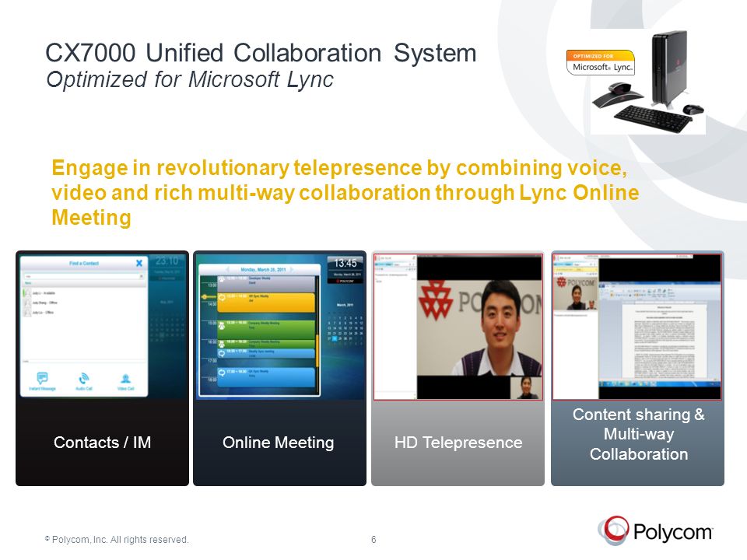
Task: Open the narrow green 16:00 meeting entry
Action: tap(266, 343)
